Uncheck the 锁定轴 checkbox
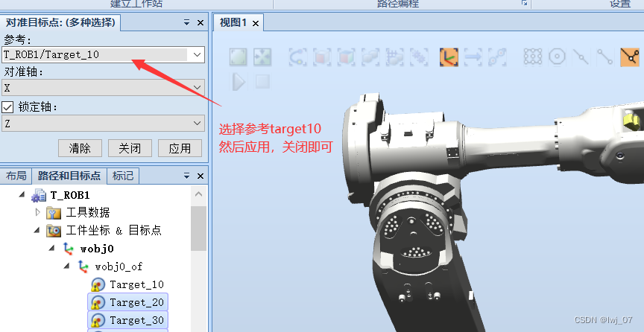This screenshot has height=332, width=644. coord(7,107)
